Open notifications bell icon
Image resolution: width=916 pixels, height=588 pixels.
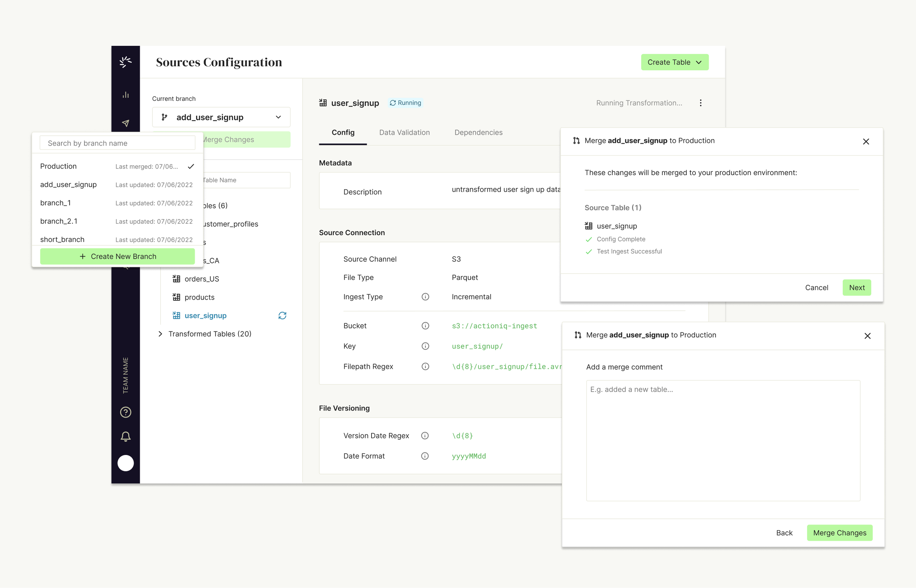tap(126, 436)
